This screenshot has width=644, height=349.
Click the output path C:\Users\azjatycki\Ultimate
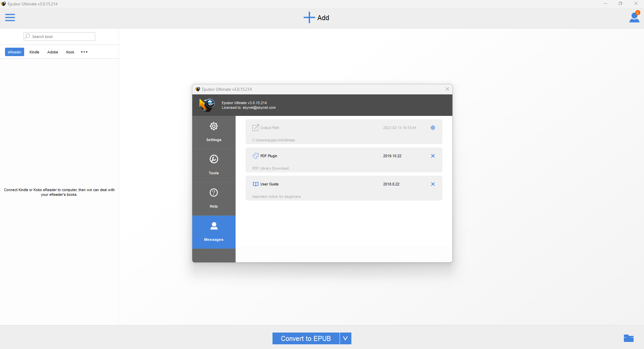tap(274, 140)
